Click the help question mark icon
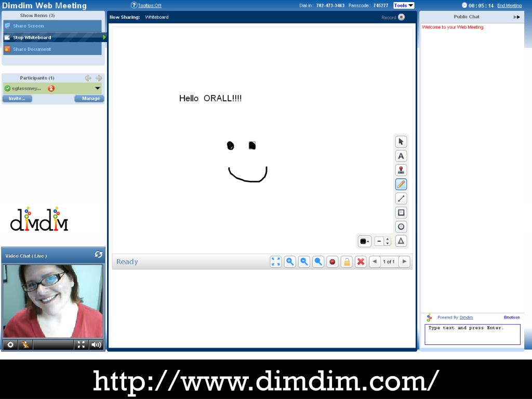 134,5
